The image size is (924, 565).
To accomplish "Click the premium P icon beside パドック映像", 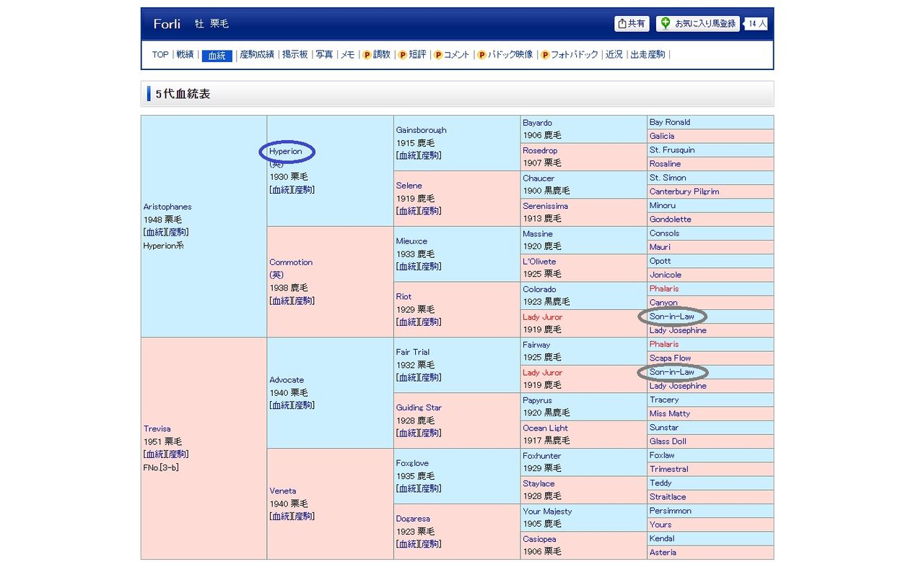I will coord(482,55).
